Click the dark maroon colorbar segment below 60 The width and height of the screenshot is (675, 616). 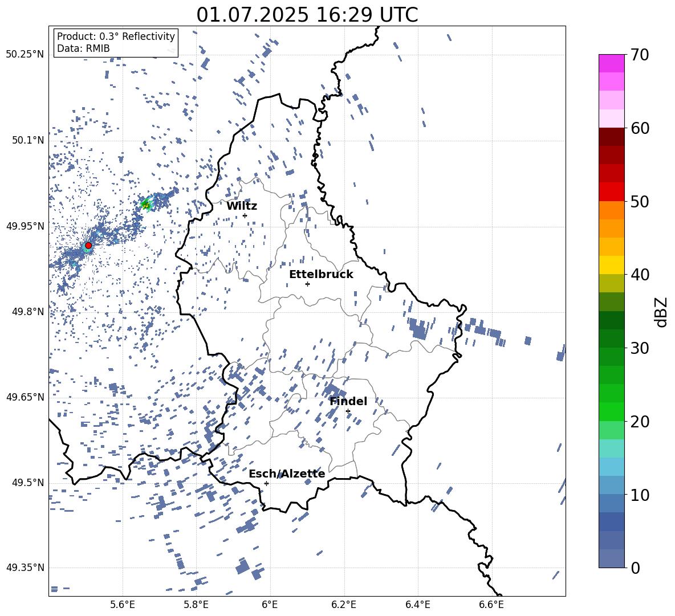point(612,137)
